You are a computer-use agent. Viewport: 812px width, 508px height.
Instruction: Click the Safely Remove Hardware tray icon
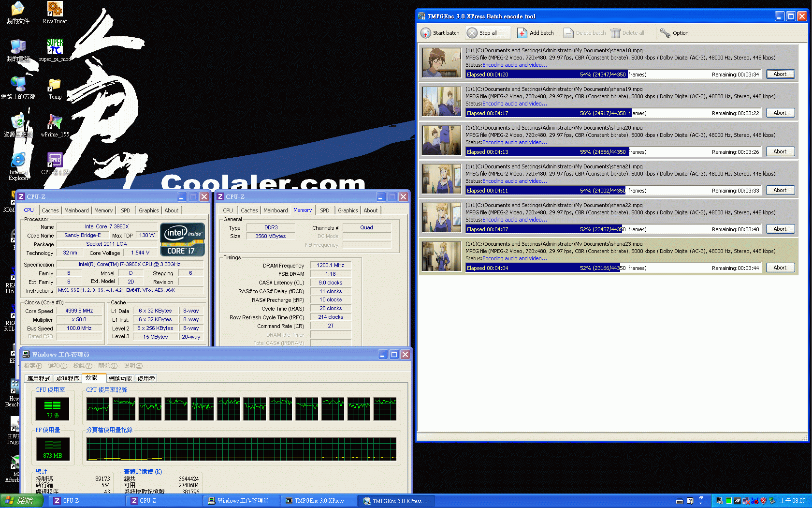coord(772,501)
